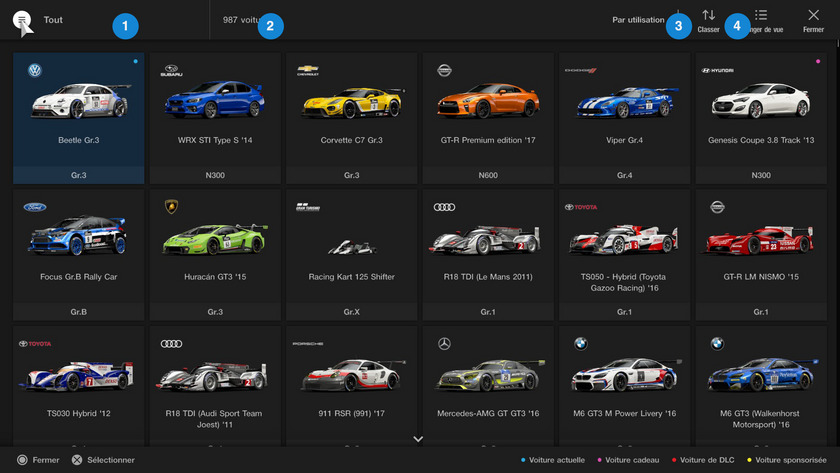The height and width of the screenshot is (473, 840).
Task: Choose the Racing Kart 125 Shifter
Action: pos(351,254)
